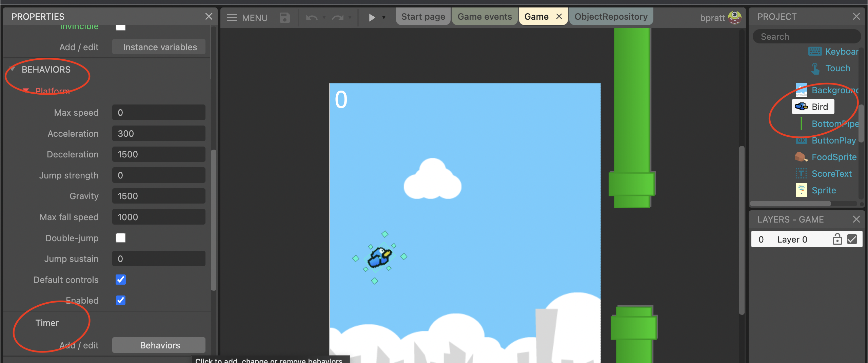Preview the game with play icon

pos(372,17)
